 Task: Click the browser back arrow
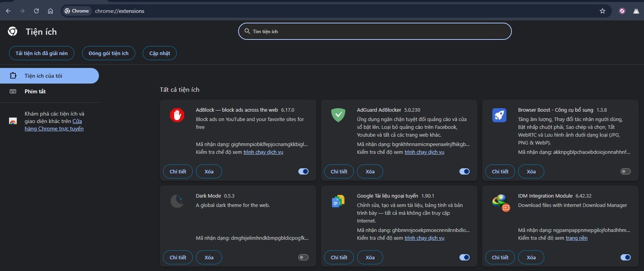[8, 11]
